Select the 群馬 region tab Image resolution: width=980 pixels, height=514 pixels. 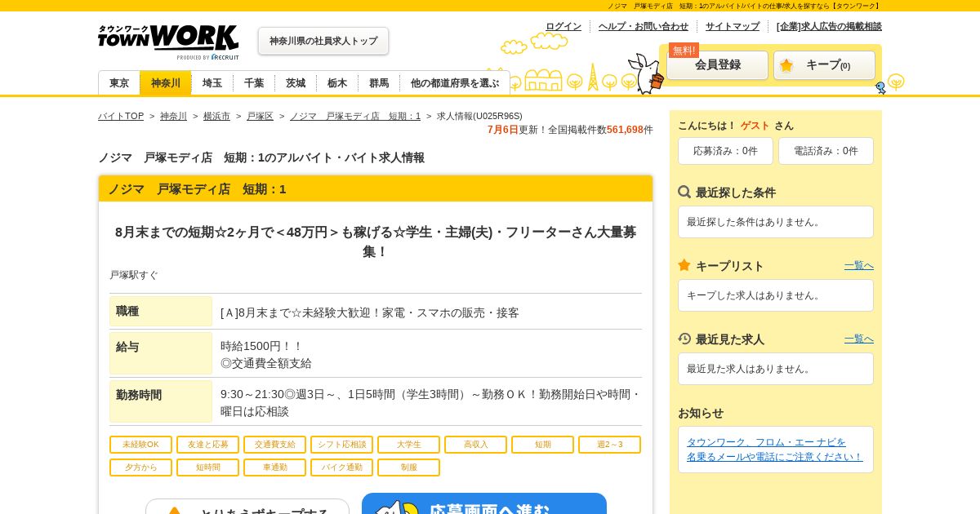379,83
